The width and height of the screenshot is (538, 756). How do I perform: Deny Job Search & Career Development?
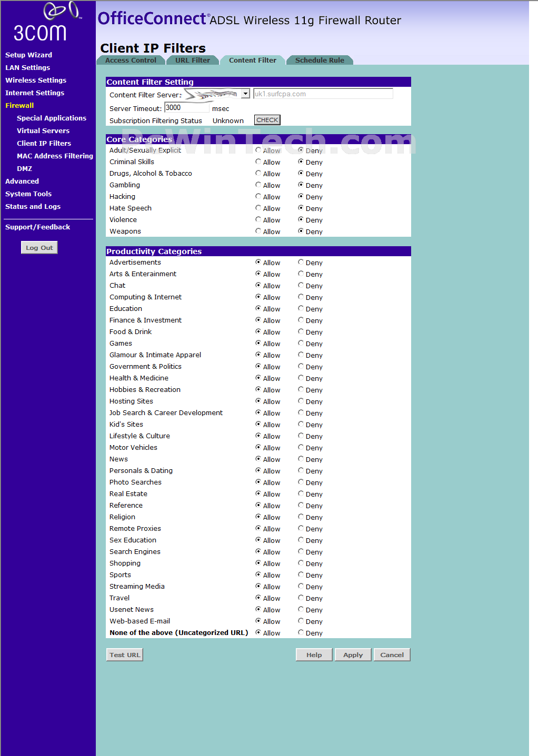point(301,412)
